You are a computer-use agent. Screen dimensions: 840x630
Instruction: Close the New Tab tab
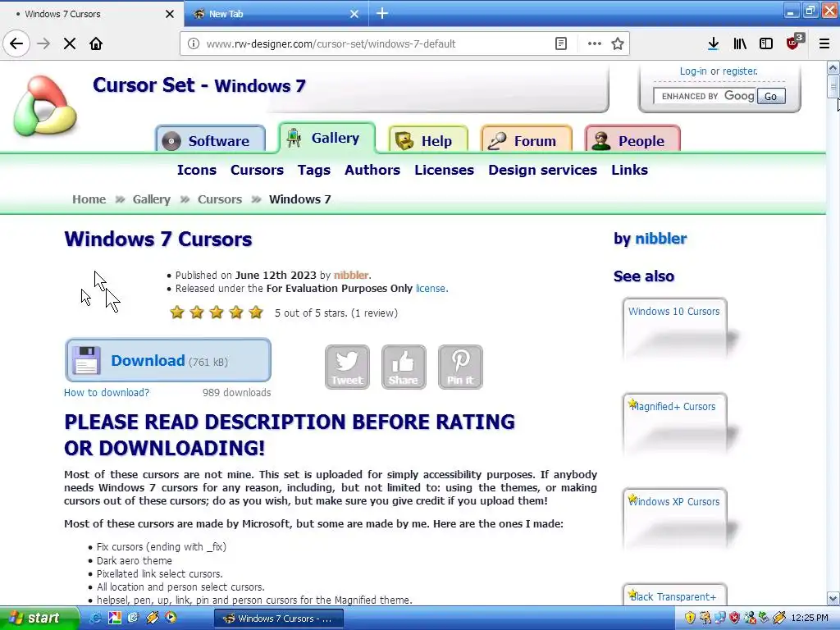pos(354,14)
